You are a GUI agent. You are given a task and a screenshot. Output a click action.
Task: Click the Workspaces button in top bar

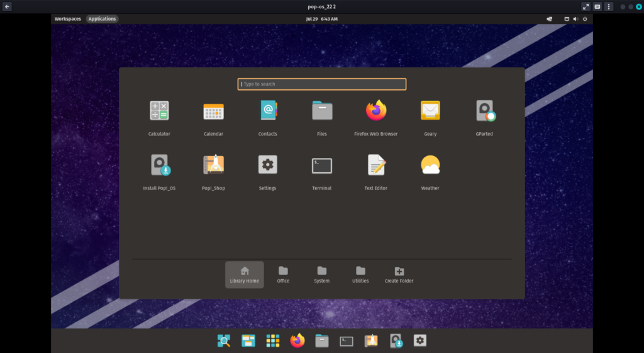tap(68, 19)
